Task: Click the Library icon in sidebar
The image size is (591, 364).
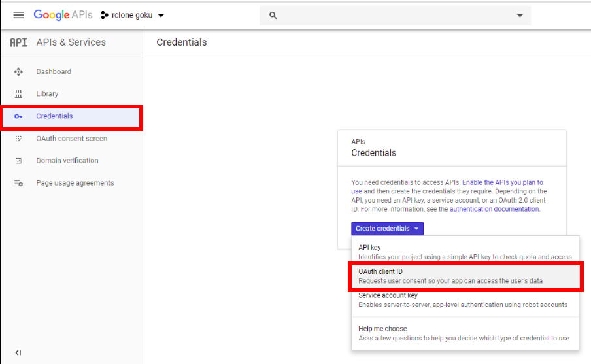Action: coord(18,94)
